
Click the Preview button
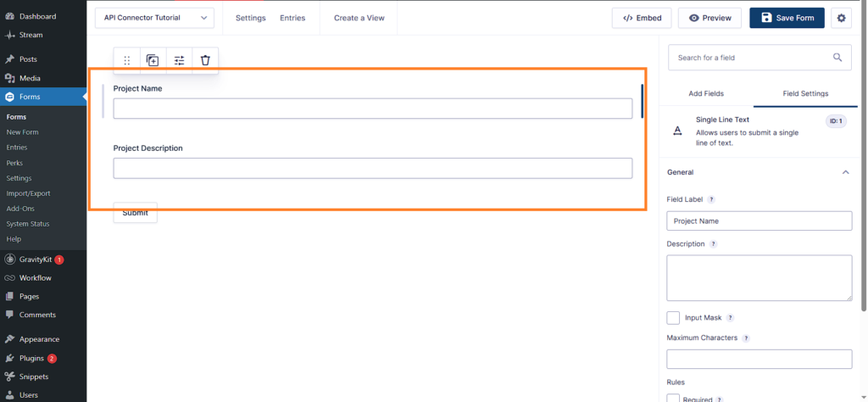point(710,18)
